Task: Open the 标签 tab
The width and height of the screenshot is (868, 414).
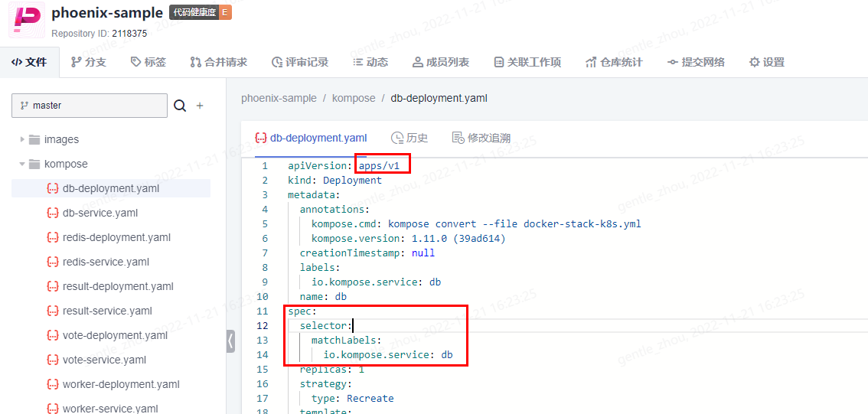Action: pos(148,62)
